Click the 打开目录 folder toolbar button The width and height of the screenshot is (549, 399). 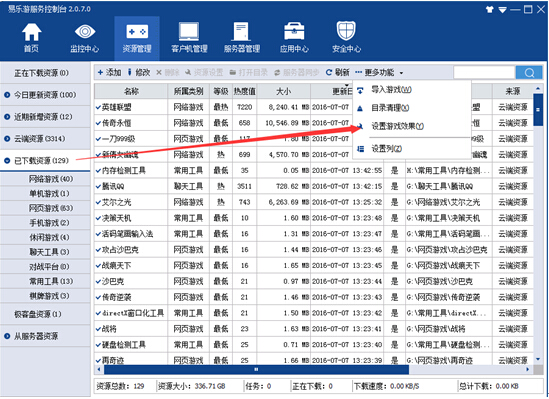tap(248, 72)
